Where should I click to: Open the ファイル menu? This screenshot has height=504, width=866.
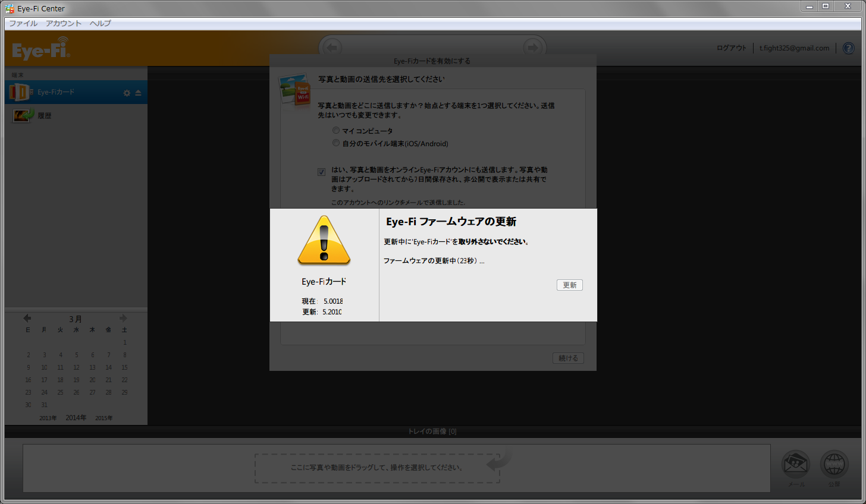pyautogui.click(x=23, y=23)
